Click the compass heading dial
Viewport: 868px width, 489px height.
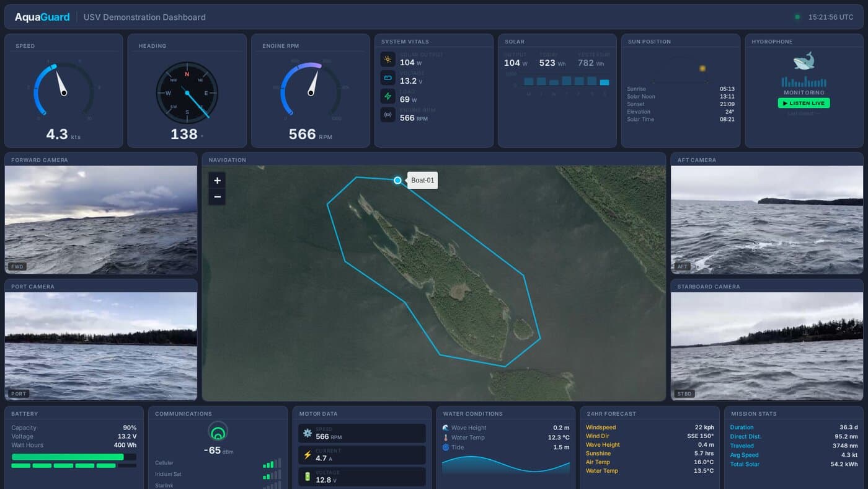point(187,92)
